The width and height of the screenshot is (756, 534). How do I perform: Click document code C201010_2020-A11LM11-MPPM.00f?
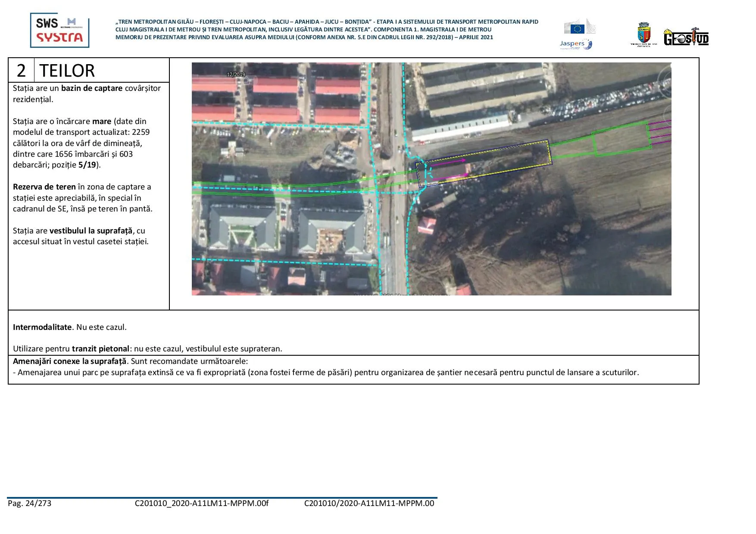coord(201,503)
